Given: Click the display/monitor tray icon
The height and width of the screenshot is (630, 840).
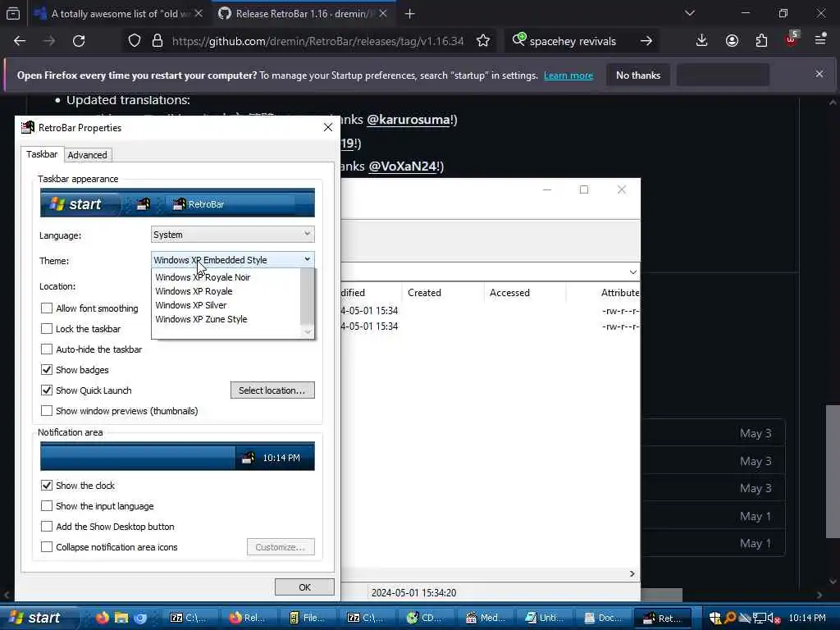Looking at the screenshot, I should click(759, 618).
